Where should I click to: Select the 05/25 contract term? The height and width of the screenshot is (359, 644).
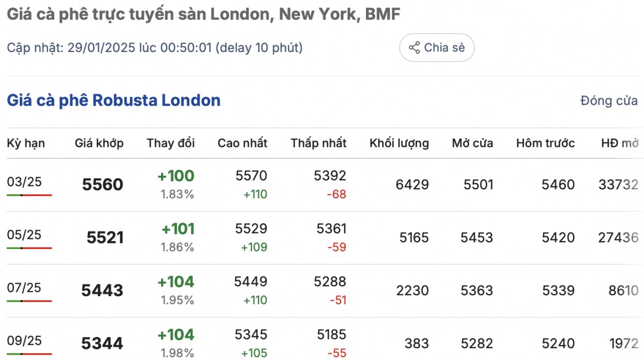pos(24,235)
